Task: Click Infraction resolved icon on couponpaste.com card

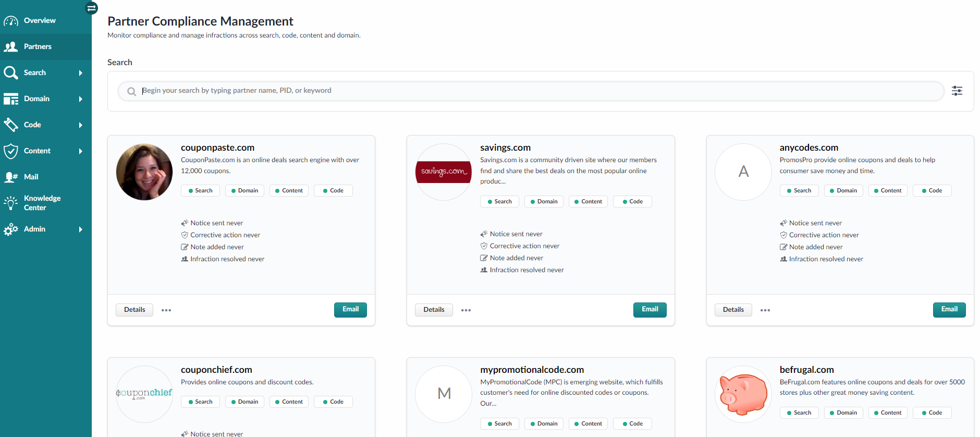Action: tap(185, 259)
